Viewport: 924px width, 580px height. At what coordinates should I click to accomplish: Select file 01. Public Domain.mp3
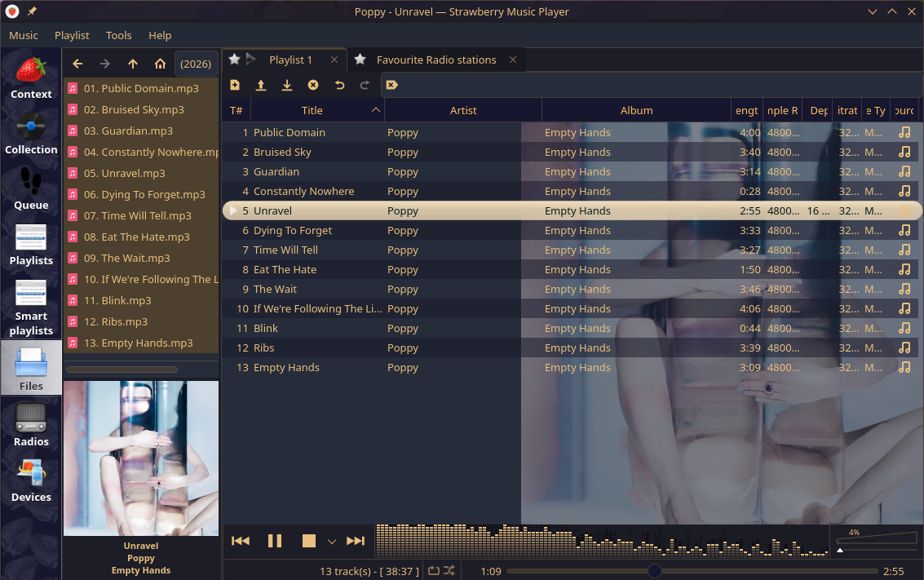(x=141, y=88)
